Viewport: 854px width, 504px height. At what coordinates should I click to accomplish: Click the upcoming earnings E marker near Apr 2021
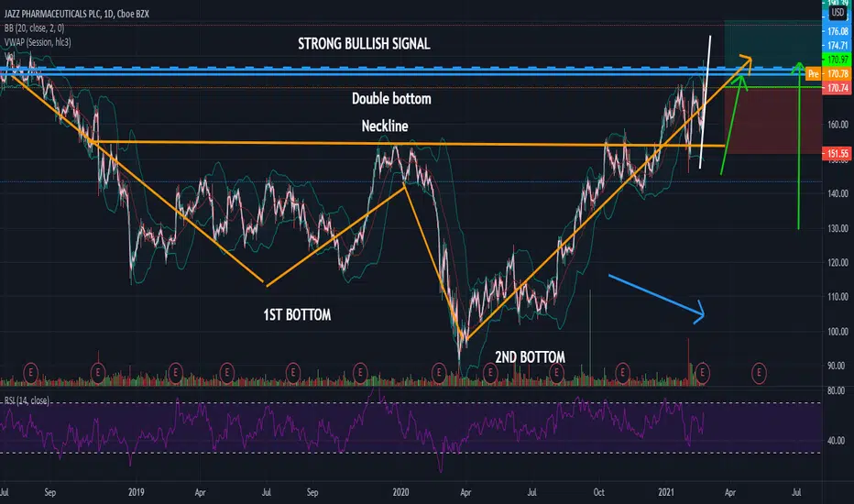[x=759, y=373]
